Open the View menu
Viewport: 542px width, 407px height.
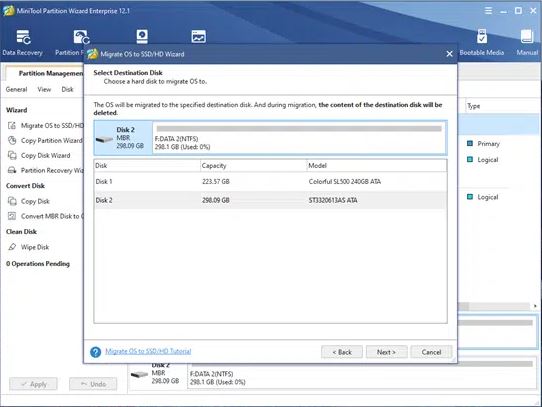click(x=44, y=89)
